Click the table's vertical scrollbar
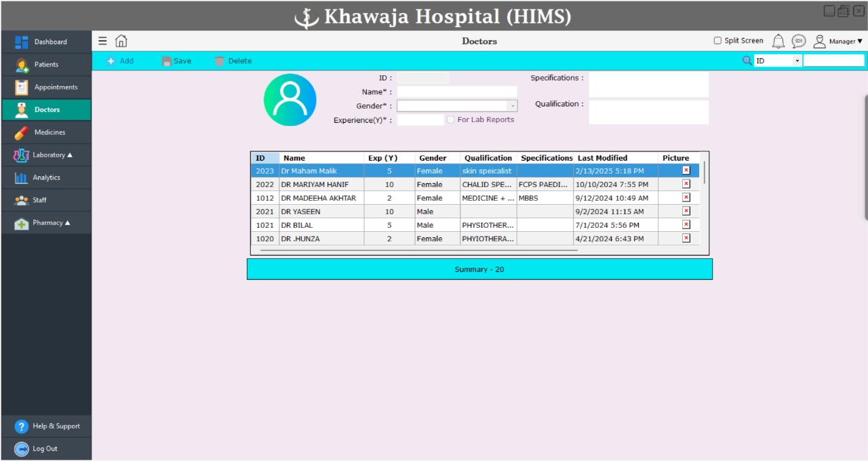Image resolution: width=868 pixels, height=461 pixels. pyautogui.click(x=704, y=172)
